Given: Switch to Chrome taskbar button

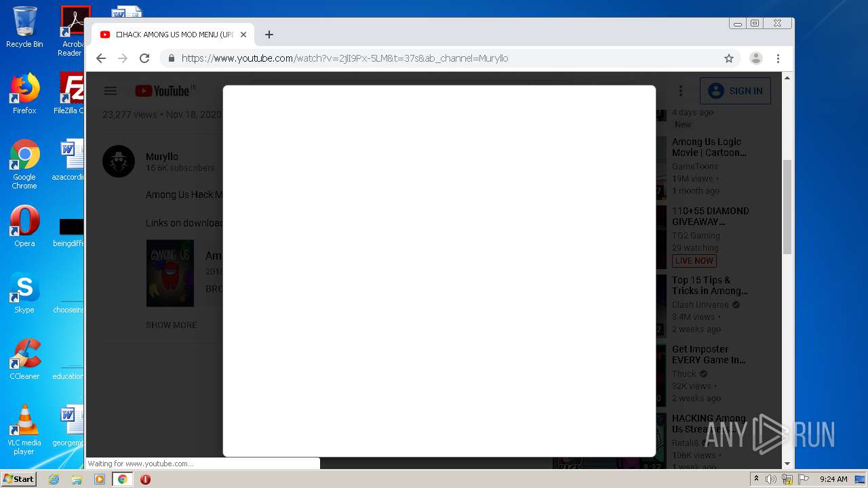Looking at the screenshot, I should click(x=123, y=479).
